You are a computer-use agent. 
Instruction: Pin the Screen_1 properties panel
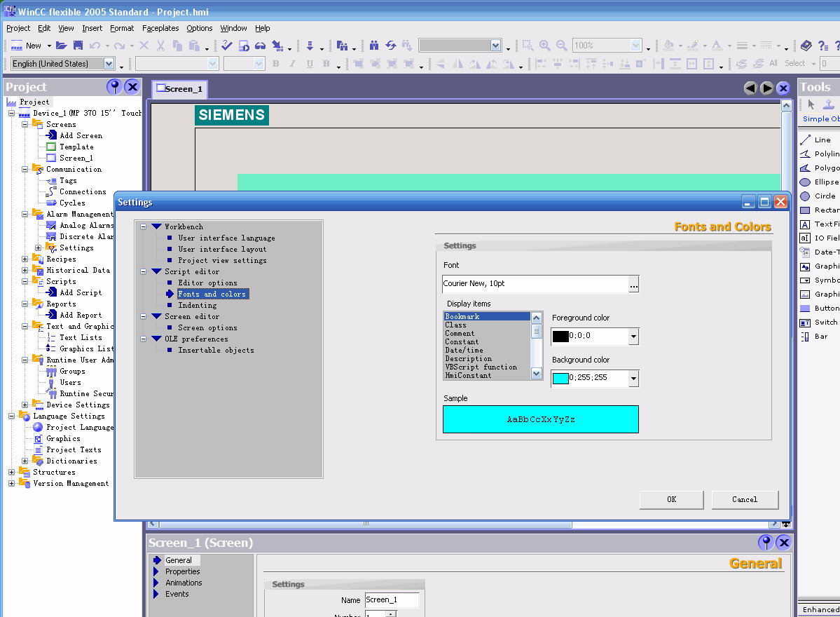[766, 543]
